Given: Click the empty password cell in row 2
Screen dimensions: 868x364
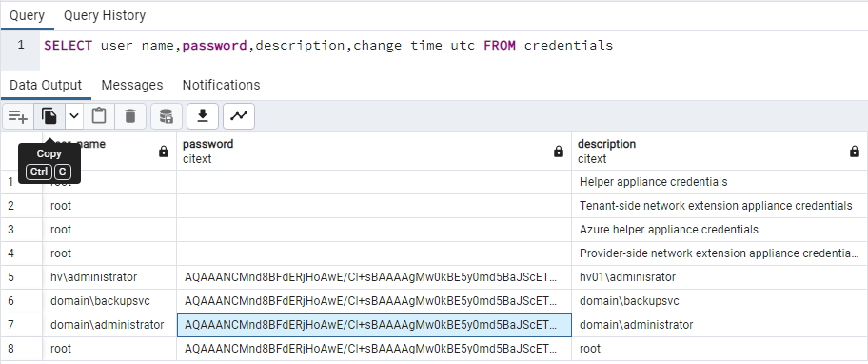Looking at the screenshot, I should pos(374,206).
